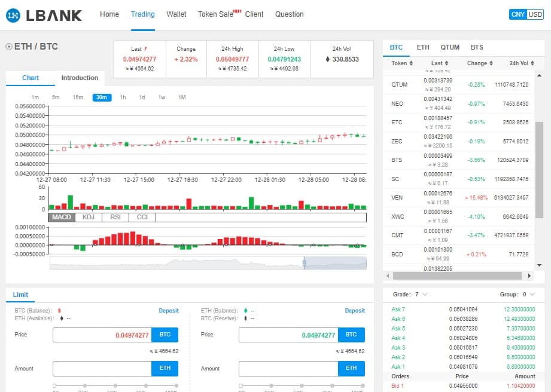551x392 pixels.
Task: Select the 1w chart interval
Action: [x=162, y=97]
